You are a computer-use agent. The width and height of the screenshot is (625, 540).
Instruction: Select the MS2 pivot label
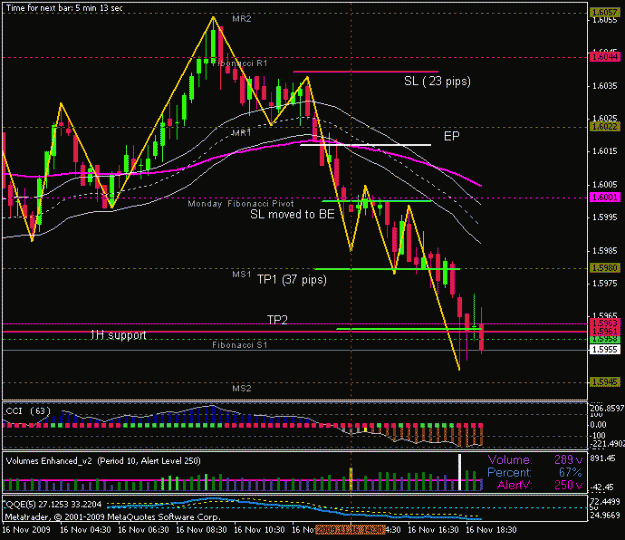coord(242,388)
